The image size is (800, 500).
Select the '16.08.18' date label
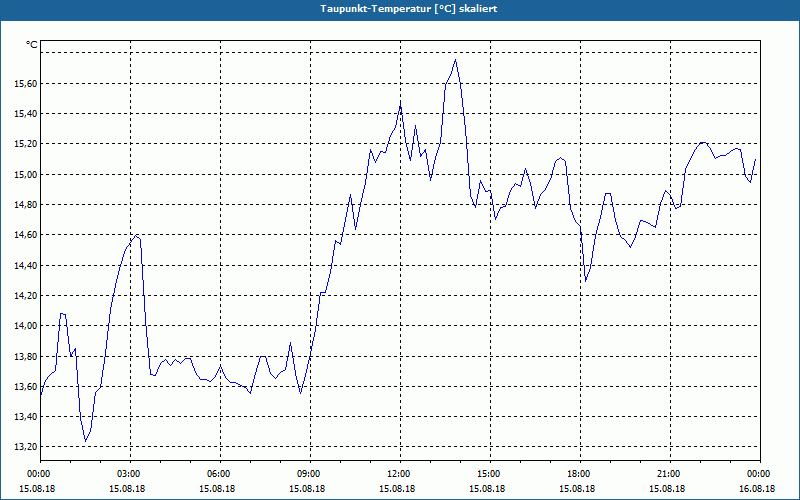coord(757,489)
